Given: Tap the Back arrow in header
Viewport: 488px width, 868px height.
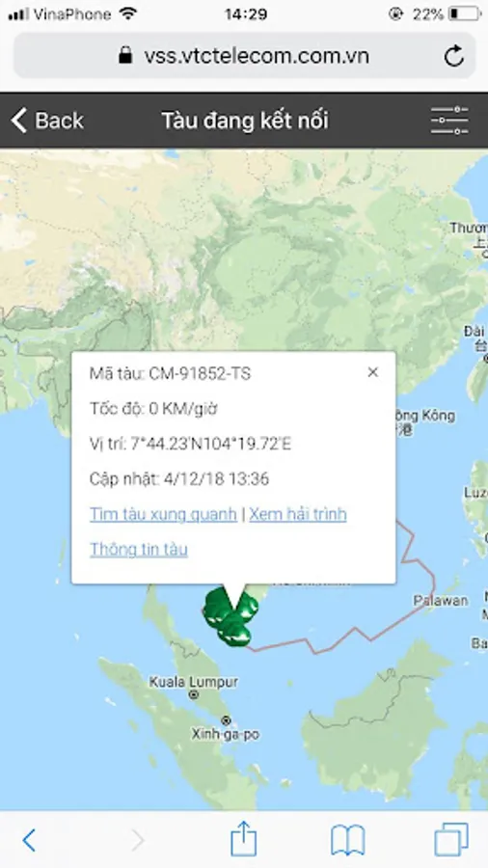Looking at the screenshot, I should (46, 121).
